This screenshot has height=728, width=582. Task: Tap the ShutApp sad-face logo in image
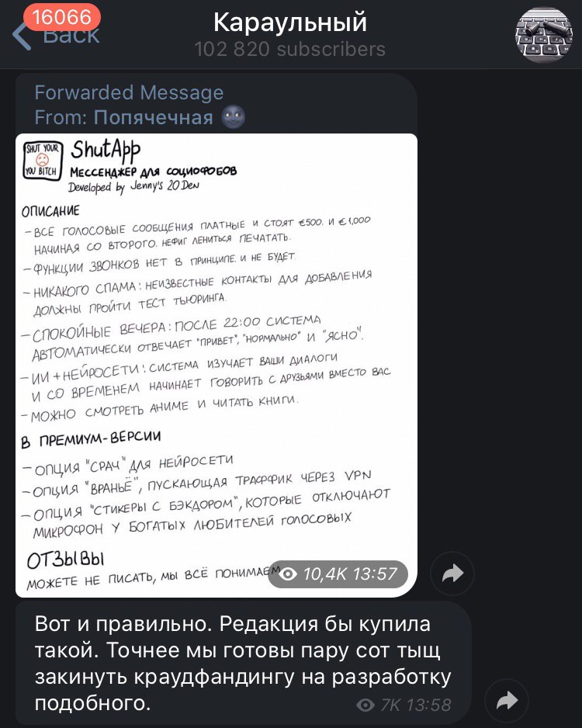(43, 160)
